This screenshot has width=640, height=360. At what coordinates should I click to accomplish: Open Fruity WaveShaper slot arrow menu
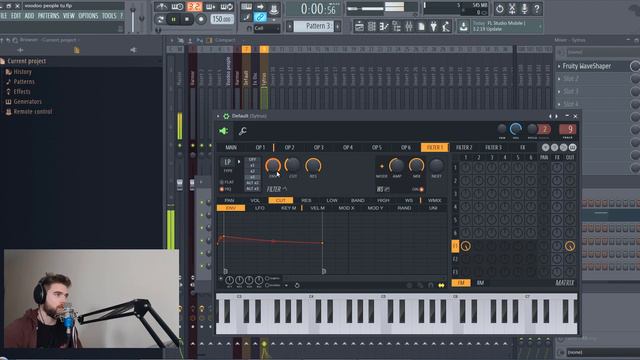[x=559, y=66]
